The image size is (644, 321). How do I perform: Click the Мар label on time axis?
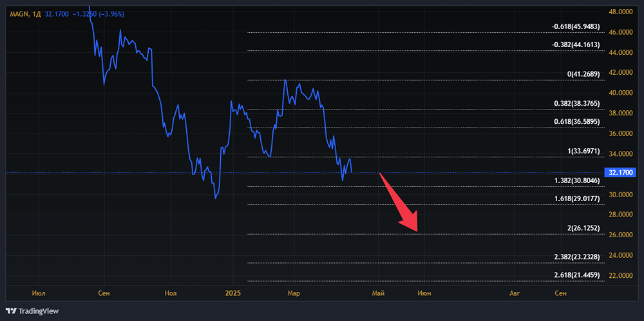(294, 293)
